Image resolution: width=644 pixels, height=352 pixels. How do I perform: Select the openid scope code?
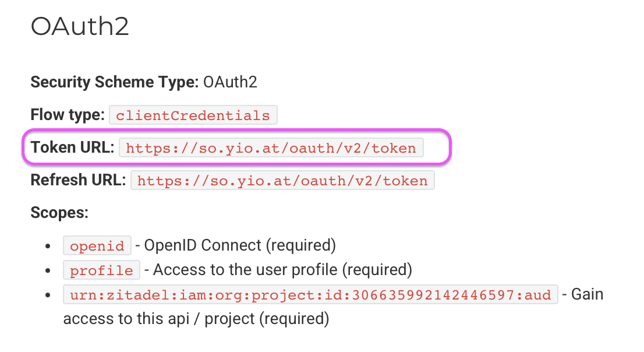[97, 246]
